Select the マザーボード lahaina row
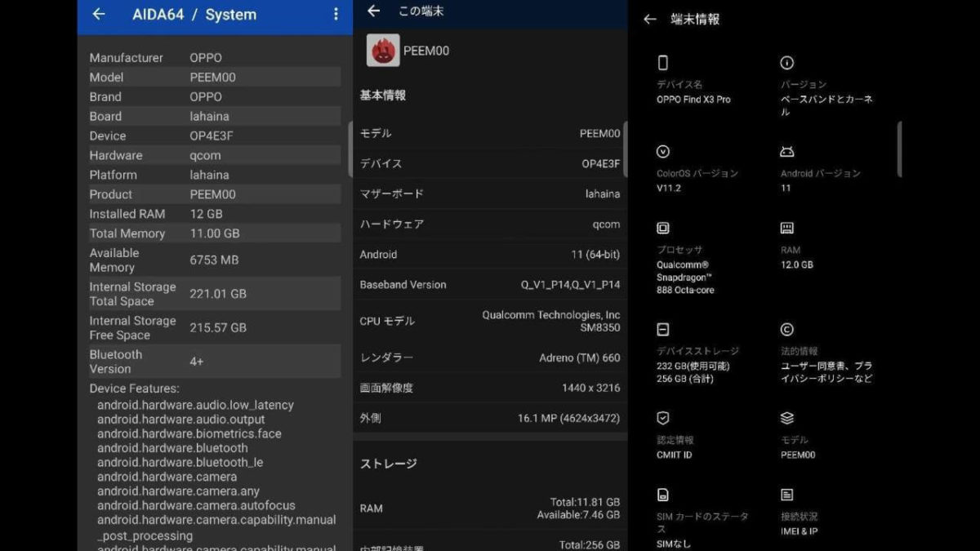 490,193
